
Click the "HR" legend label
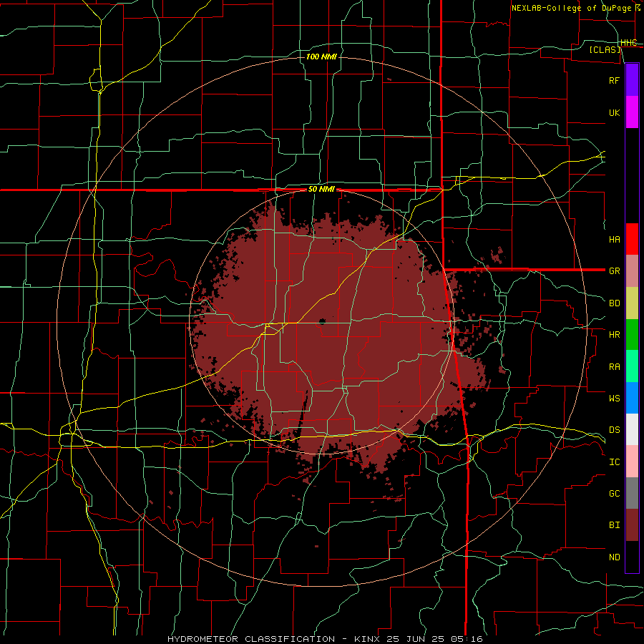pos(615,335)
